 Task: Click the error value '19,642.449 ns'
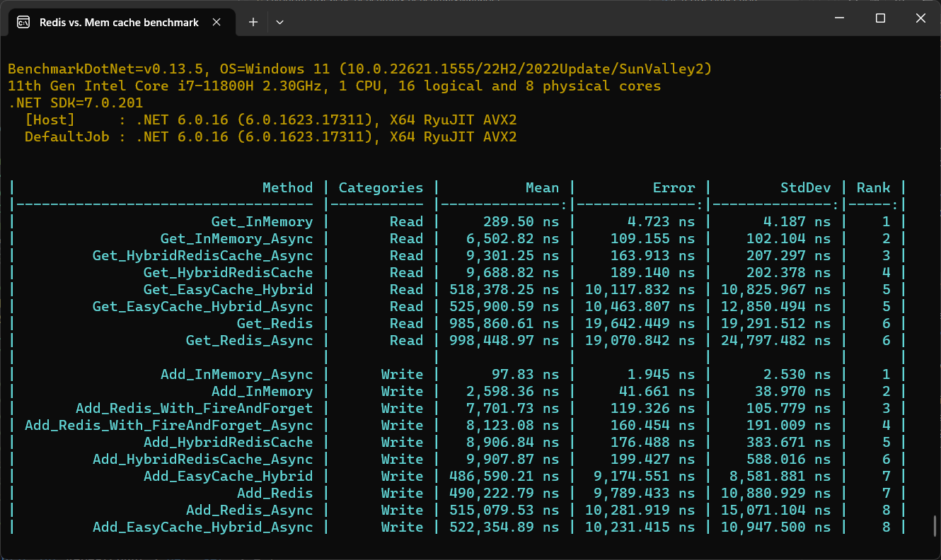(640, 323)
